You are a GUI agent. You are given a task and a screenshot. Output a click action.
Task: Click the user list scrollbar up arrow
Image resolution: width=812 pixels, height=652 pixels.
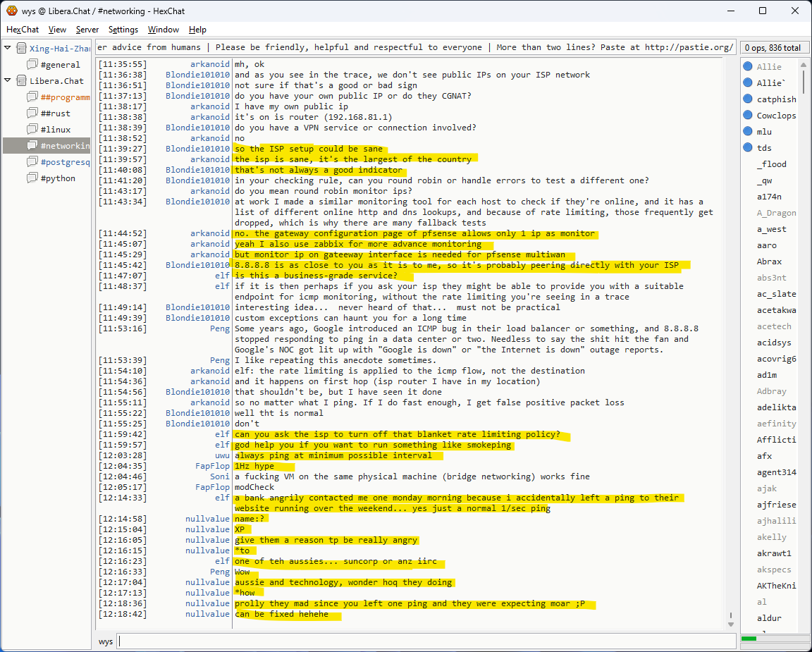click(803, 64)
